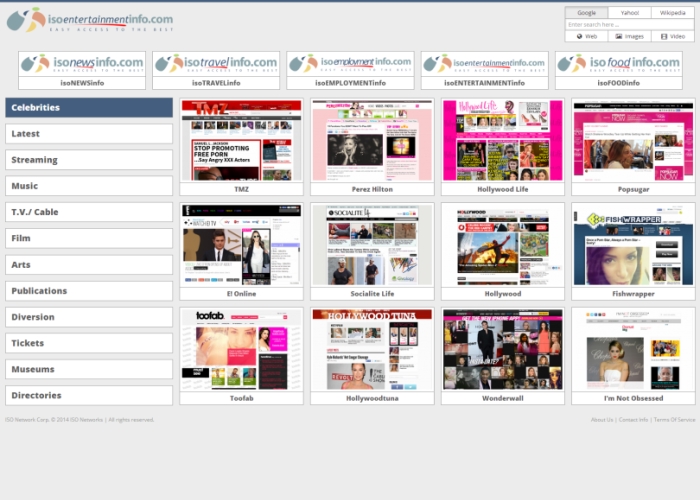Click the isoTRAVELinfo text label
The width and height of the screenshot is (700, 500).
[216, 83]
